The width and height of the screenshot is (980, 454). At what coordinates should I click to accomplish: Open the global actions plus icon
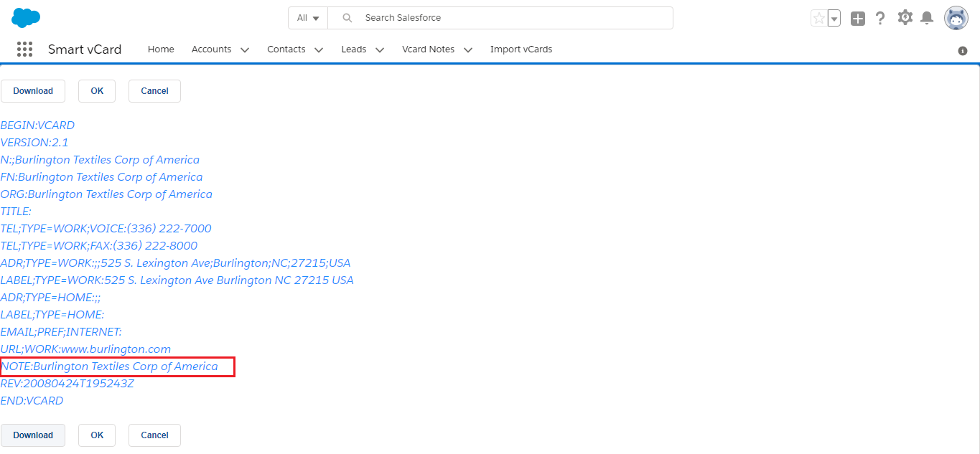coord(857,19)
